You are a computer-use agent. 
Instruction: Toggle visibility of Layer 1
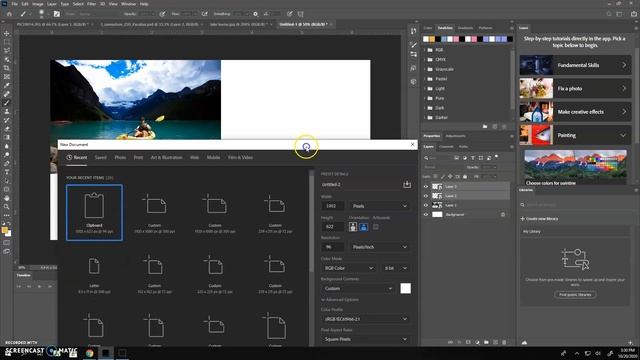coord(426,205)
